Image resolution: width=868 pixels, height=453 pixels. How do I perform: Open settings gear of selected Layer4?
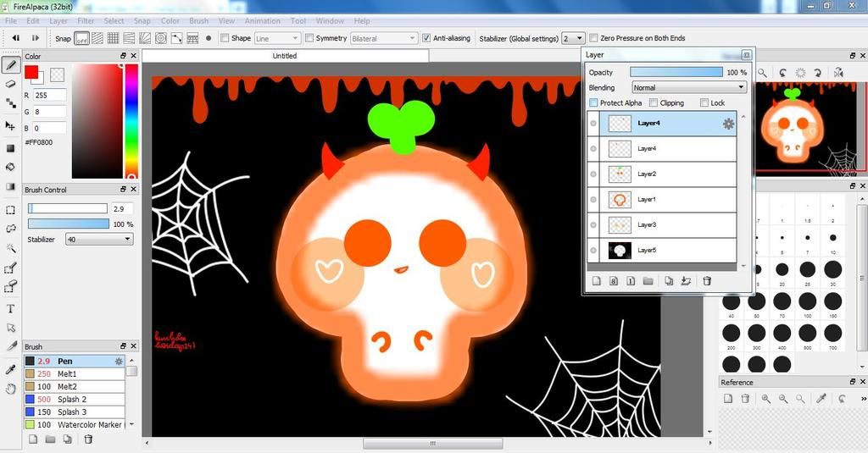point(728,124)
